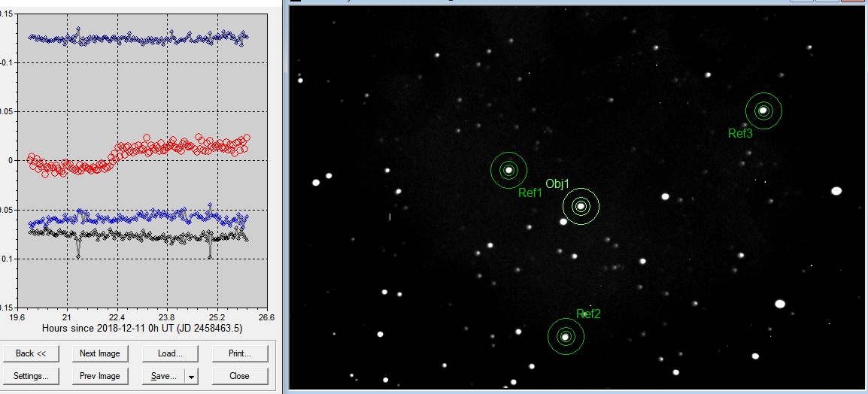Click the Save... button

point(164,375)
